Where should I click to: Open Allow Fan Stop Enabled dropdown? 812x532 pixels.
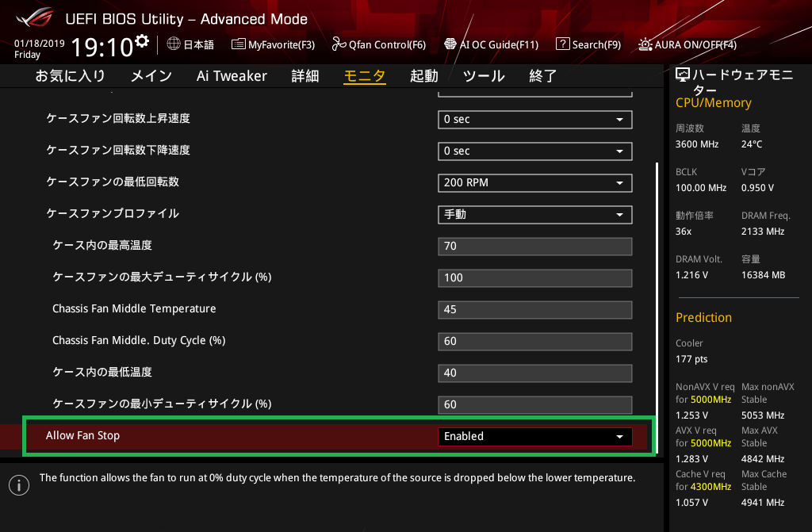(535, 436)
